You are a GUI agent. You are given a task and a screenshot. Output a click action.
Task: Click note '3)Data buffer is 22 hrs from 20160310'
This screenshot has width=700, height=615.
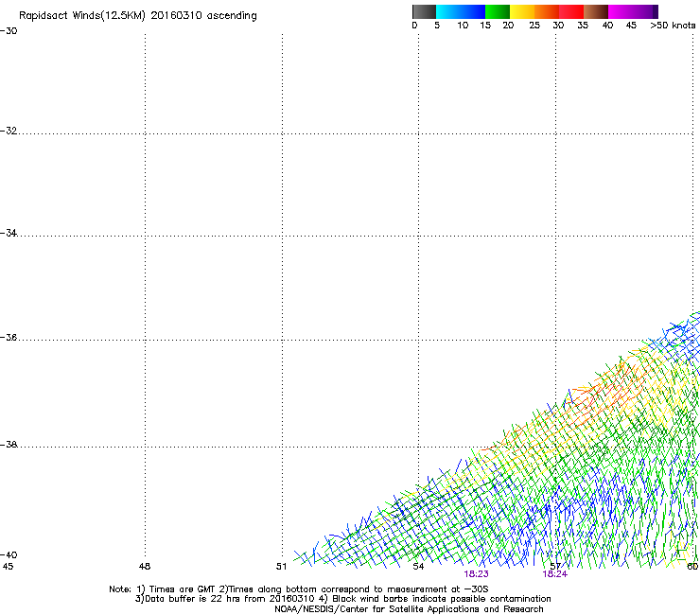225,599
